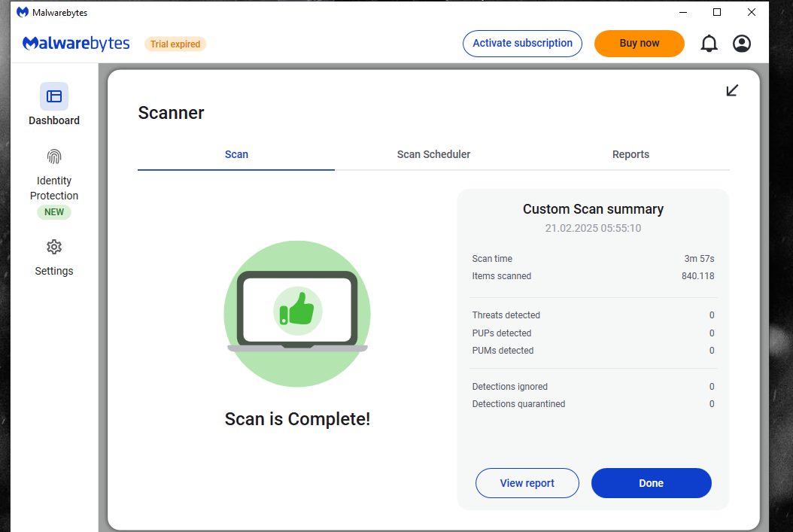Image resolution: width=793 pixels, height=532 pixels.
Task: Click the Scan time label
Action: pyautogui.click(x=492, y=258)
